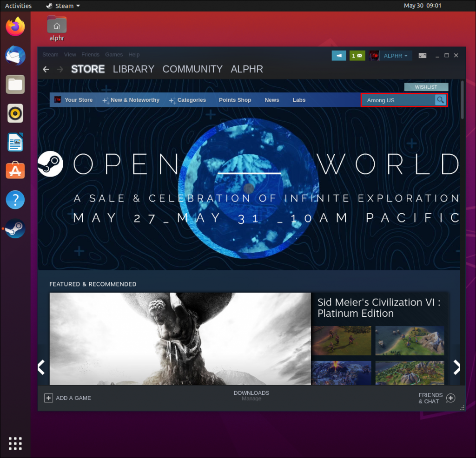
Task: Click the magnifying glass to search Among US
Action: (x=440, y=100)
